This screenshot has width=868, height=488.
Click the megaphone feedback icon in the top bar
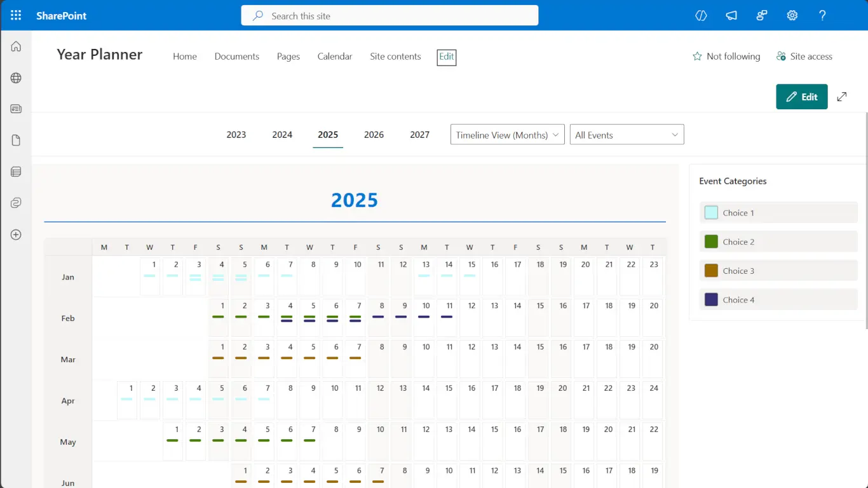point(731,15)
